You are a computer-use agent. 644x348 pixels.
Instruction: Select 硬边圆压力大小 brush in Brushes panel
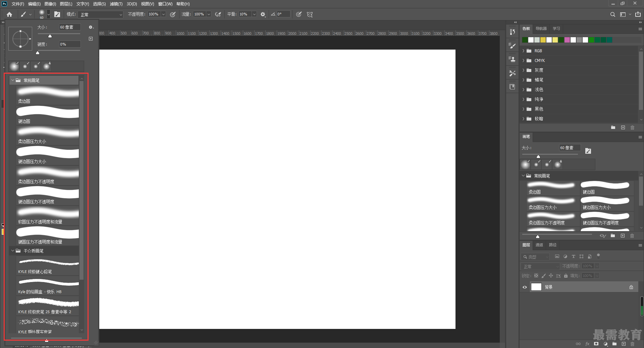tap(606, 204)
